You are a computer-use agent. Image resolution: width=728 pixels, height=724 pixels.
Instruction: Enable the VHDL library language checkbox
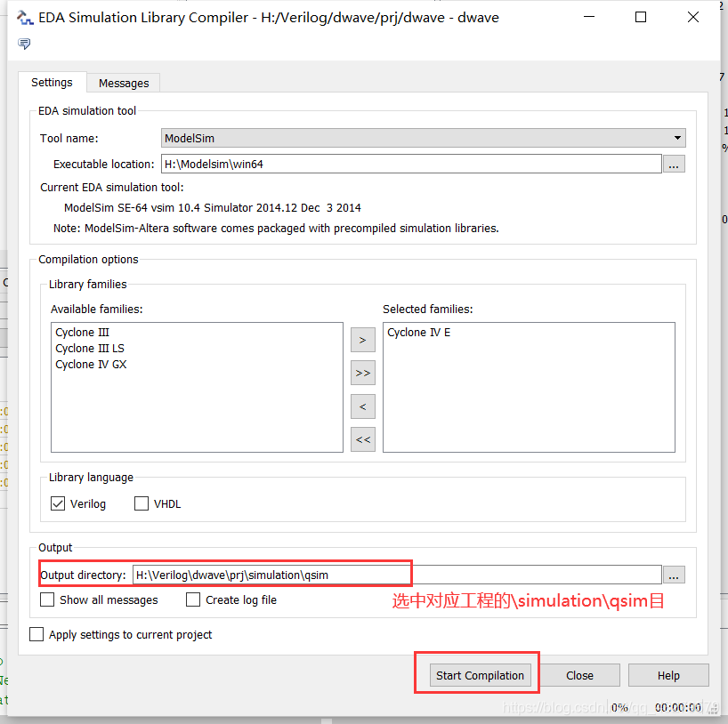[142, 503]
